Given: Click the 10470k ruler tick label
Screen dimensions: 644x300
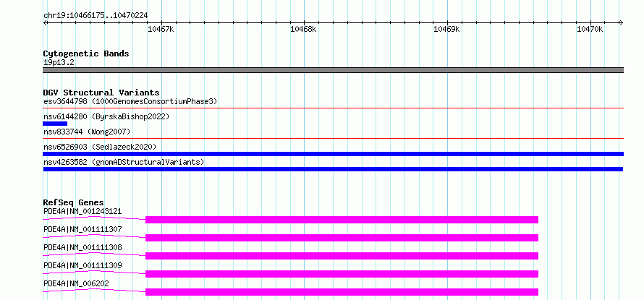Looking at the screenshot, I should [x=590, y=29].
